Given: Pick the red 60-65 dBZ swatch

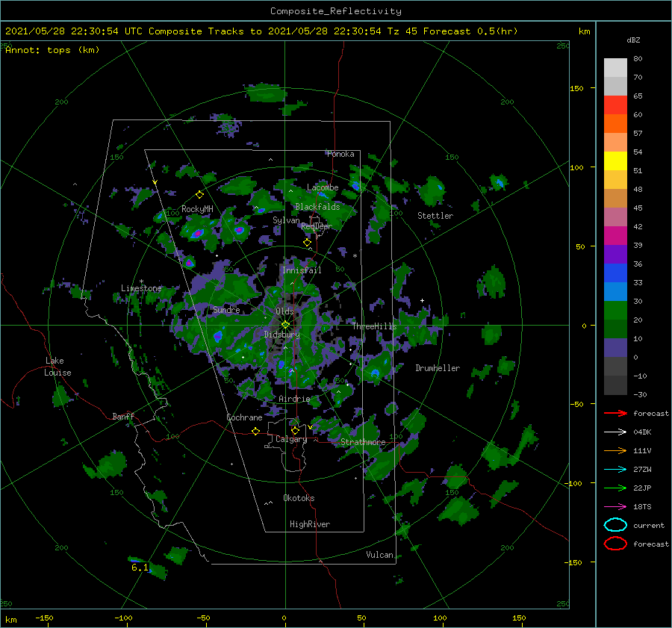Looking at the screenshot, I should pos(615,105).
